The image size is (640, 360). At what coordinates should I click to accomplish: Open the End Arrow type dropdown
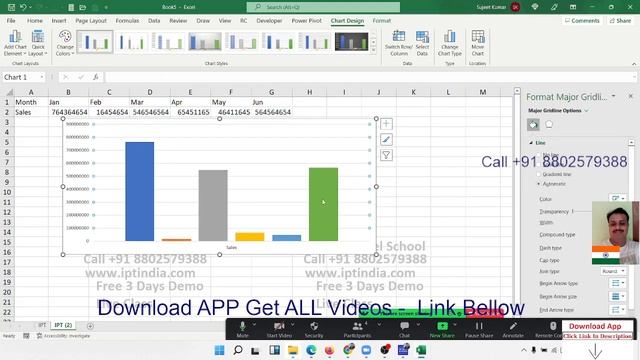(x=618, y=310)
